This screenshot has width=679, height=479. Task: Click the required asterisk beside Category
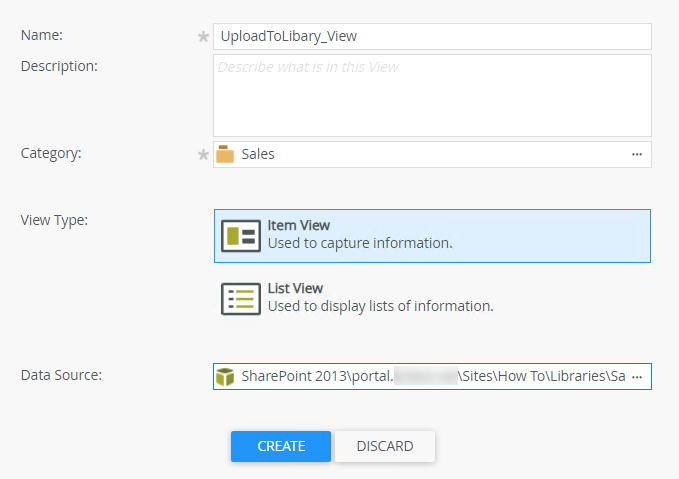204,155
